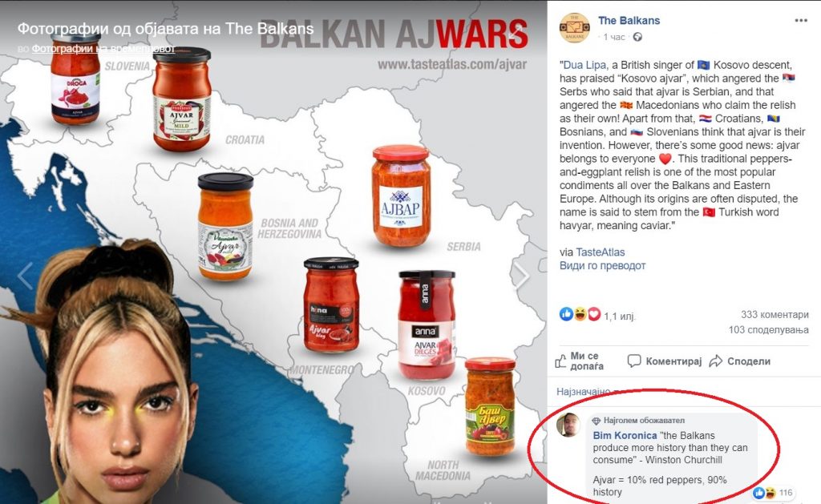
Task: Click the Сподели share button
Action: (x=740, y=361)
